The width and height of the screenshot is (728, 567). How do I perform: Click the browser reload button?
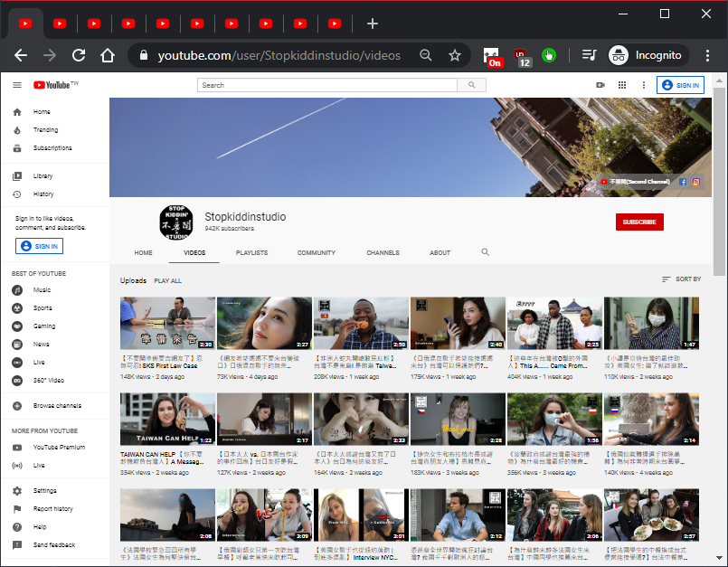79,55
